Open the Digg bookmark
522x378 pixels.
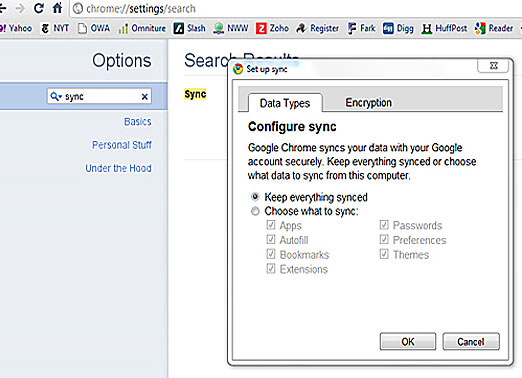pyautogui.click(x=398, y=28)
